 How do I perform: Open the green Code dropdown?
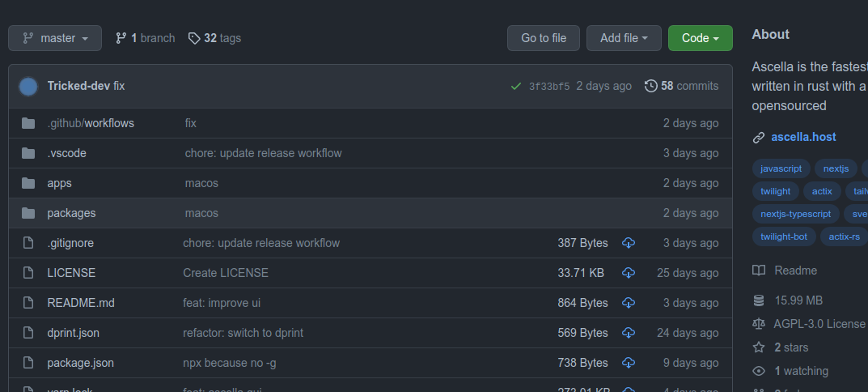click(x=701, y=38)
